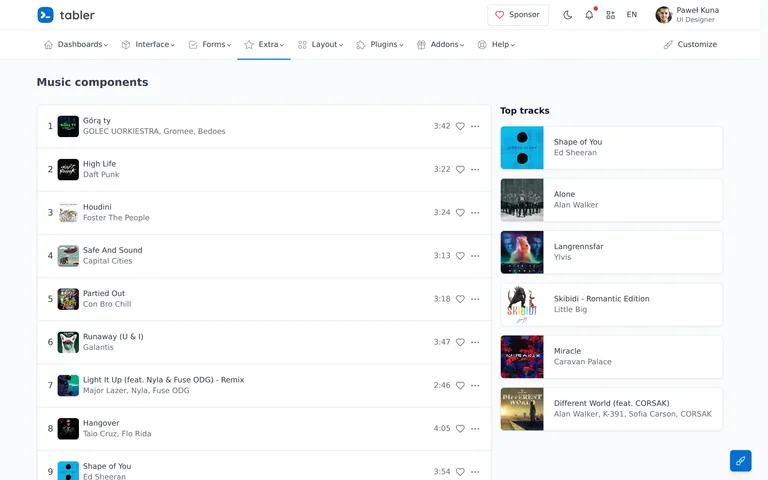The image size is (768, 480).
Task: Open the Addons menu
Action: [440, 45]
